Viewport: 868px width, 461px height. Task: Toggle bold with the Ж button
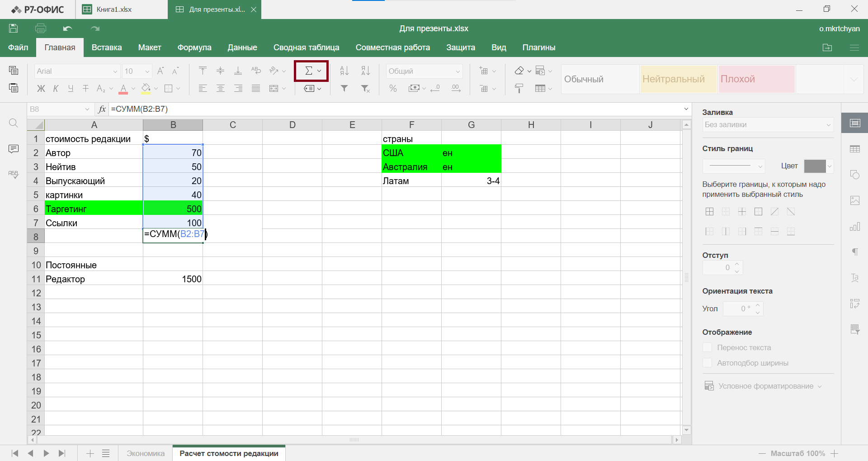coord(41,89)
